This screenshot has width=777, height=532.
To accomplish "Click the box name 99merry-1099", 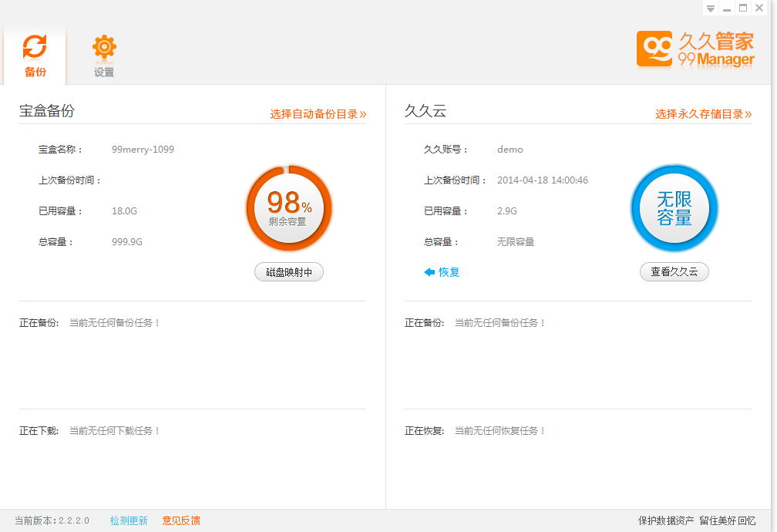I will [x=143, y=150].
